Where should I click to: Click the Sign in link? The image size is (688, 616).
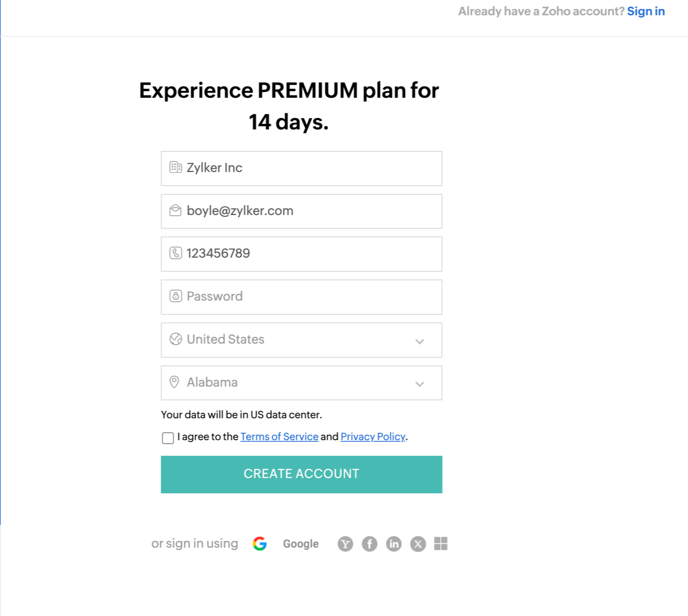coord(646,11)
